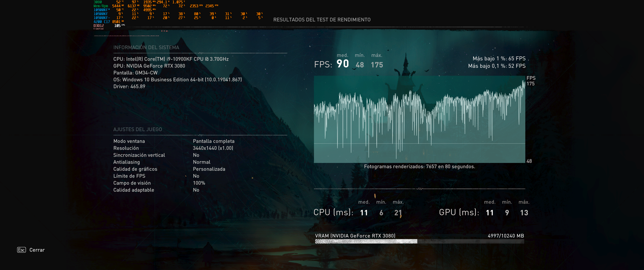
Task: Click the Antialiasing Normal value
Action: (x=201, y=162)
